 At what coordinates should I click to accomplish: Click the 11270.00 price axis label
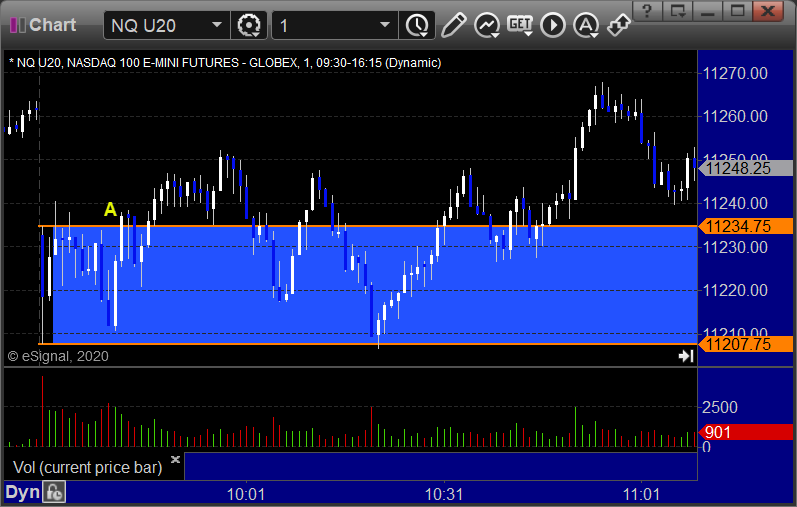pos(735,73)
